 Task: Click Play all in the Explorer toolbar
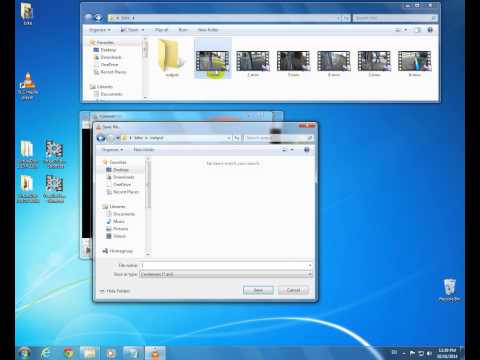[x=162, y=30]
